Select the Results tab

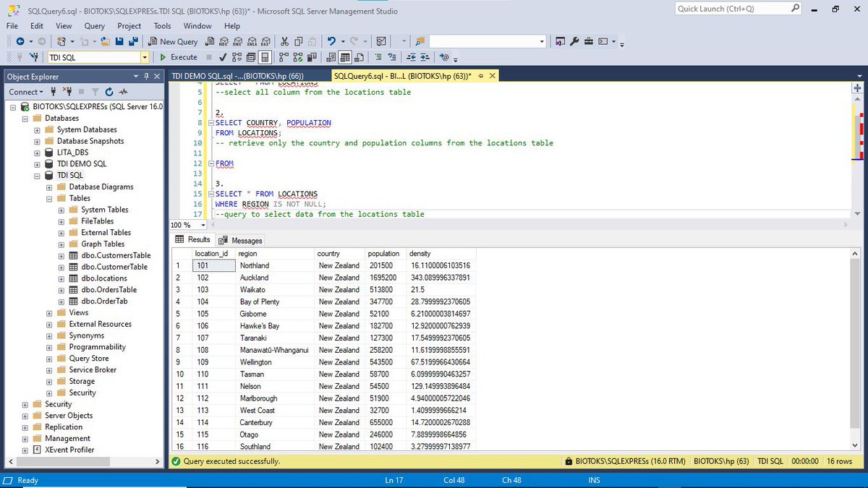pos(193,240)
